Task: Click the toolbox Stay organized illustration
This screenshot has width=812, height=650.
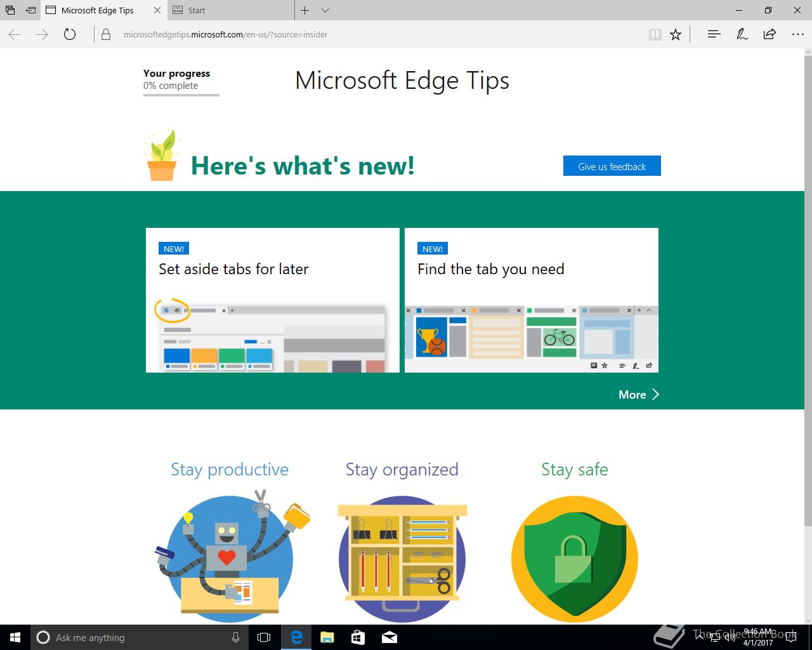Action: pyautogui.click(x=402, y=559)
